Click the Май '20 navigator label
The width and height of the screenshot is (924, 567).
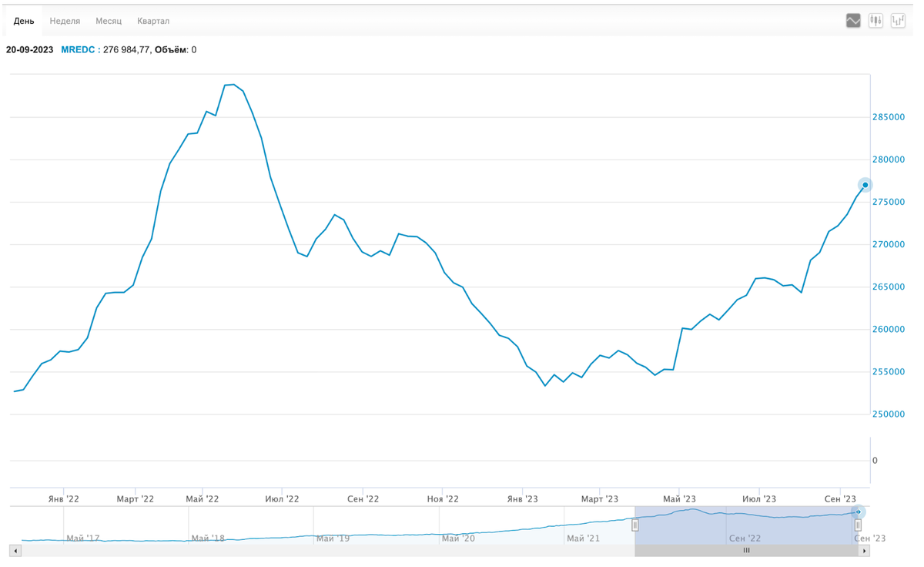click(458, 538)
